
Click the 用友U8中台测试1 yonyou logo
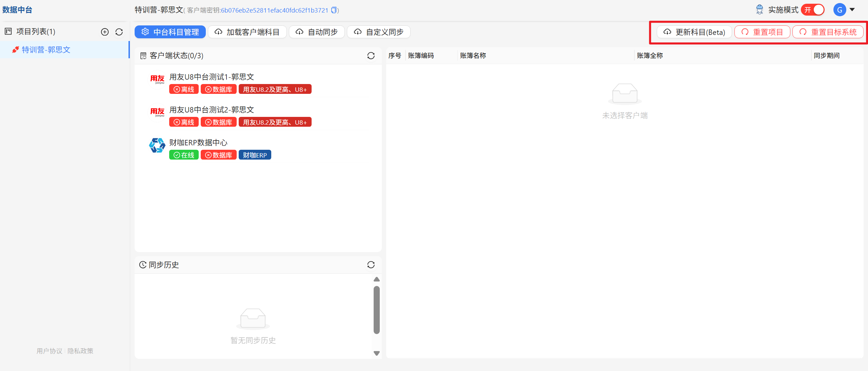coord(157,79)
